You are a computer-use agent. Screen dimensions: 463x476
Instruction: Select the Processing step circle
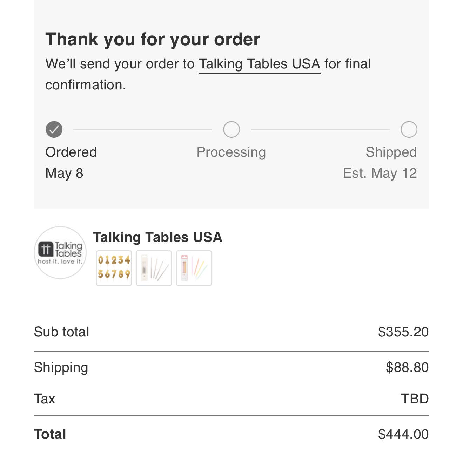tap(231, 129)
